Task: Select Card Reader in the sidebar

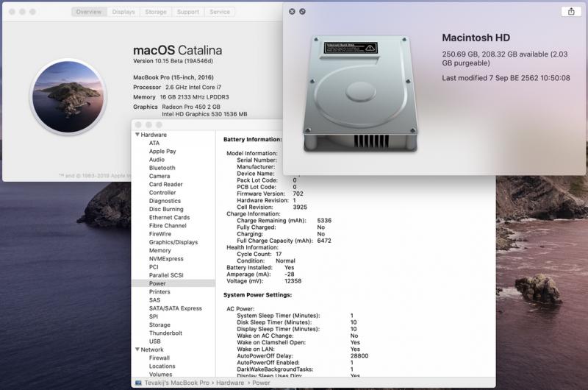Action: click(x=166, y=184)
